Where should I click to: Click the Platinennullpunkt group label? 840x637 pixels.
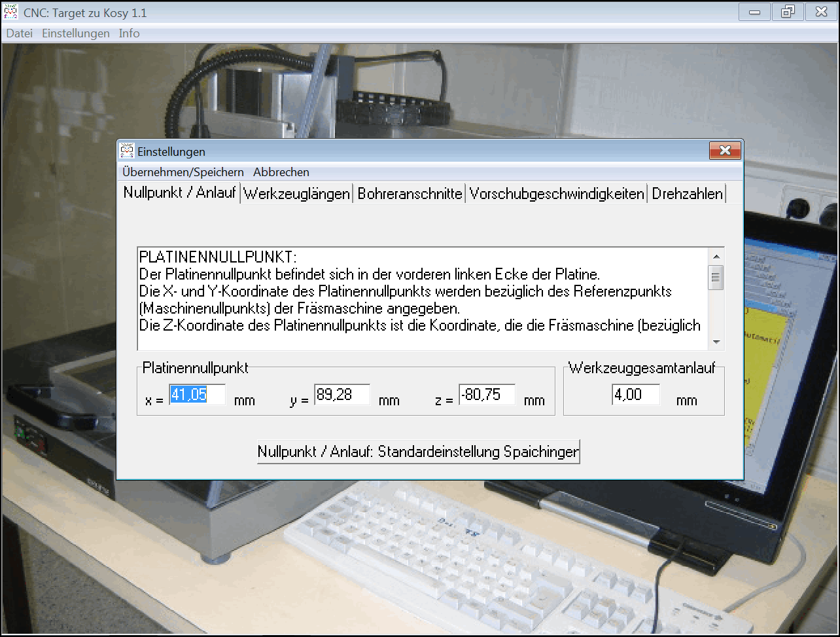(x=196, y=368)
